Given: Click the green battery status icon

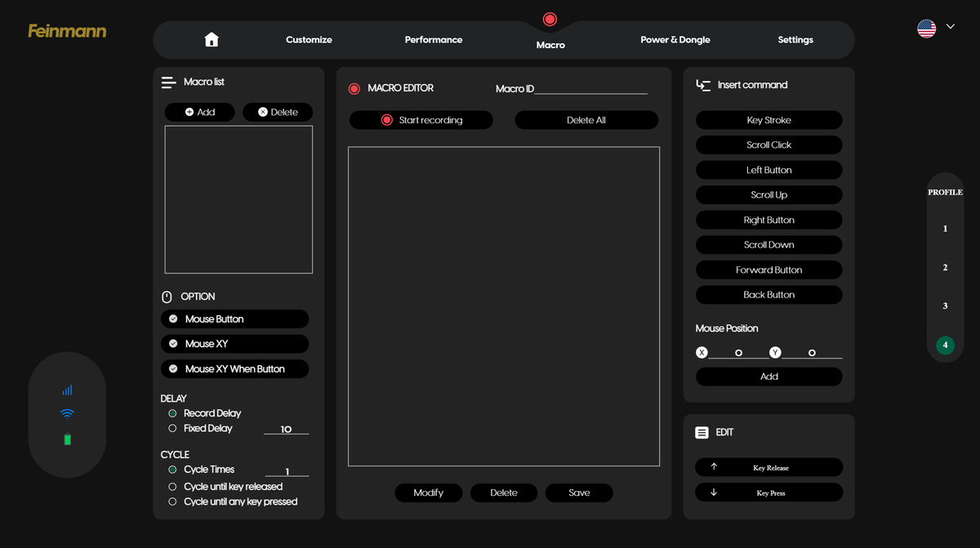Looking at the screenshot, I should pyautogui.click(x=68, y=439).
